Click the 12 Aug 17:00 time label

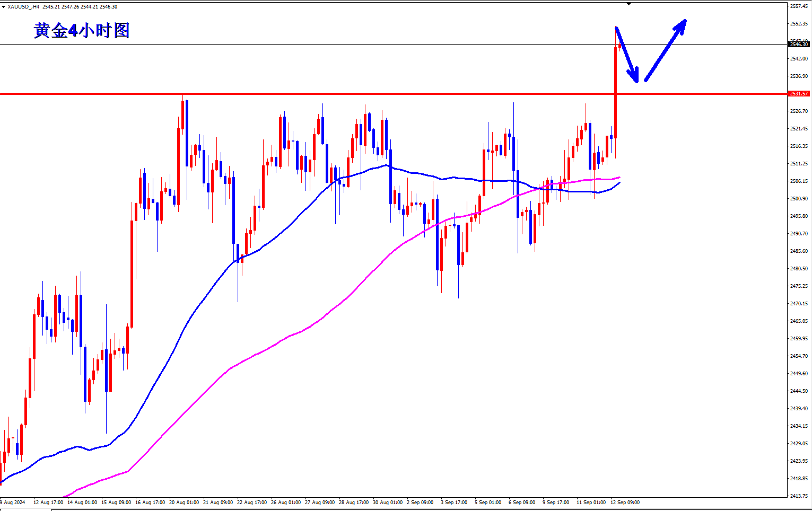click(x=48, y=503)
